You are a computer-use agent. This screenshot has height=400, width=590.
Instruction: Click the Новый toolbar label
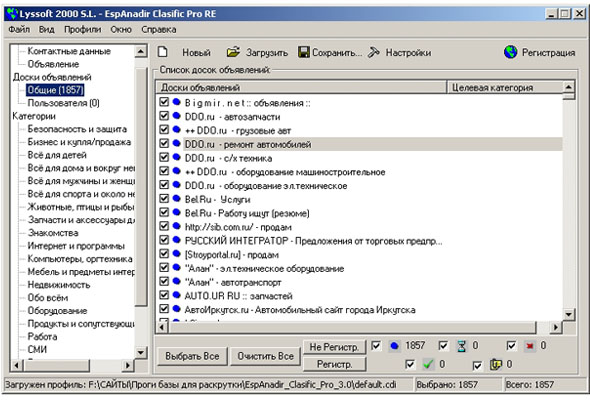click(x=196, y=52)
